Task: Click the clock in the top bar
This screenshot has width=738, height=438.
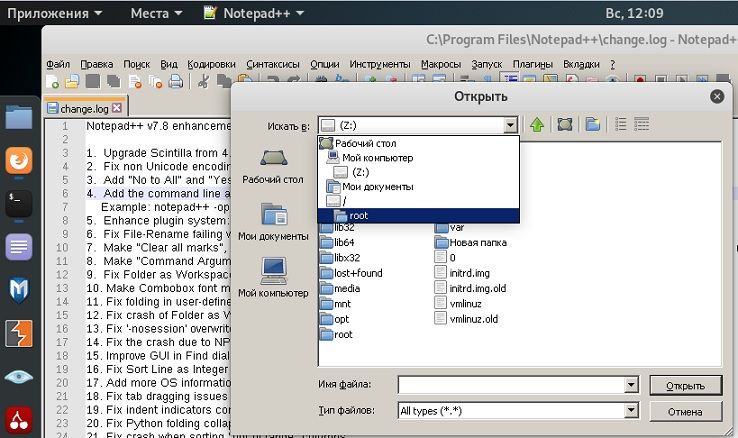Action: tap(634, 13)
